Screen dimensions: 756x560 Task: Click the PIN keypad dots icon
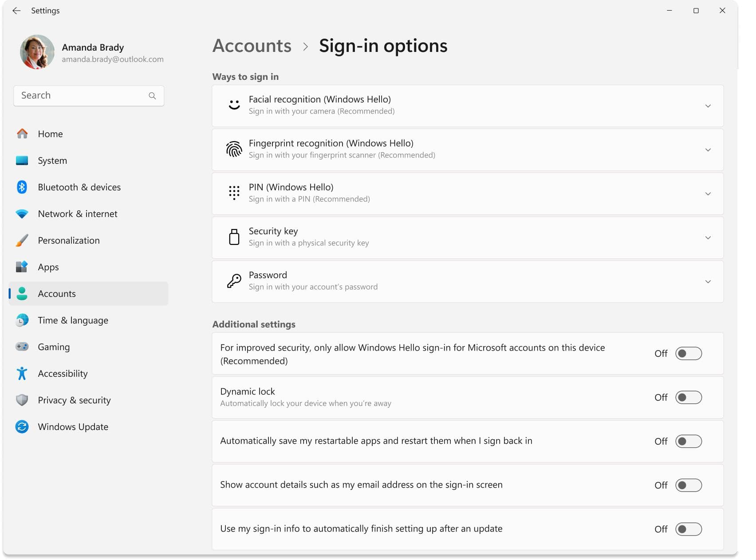234,193
